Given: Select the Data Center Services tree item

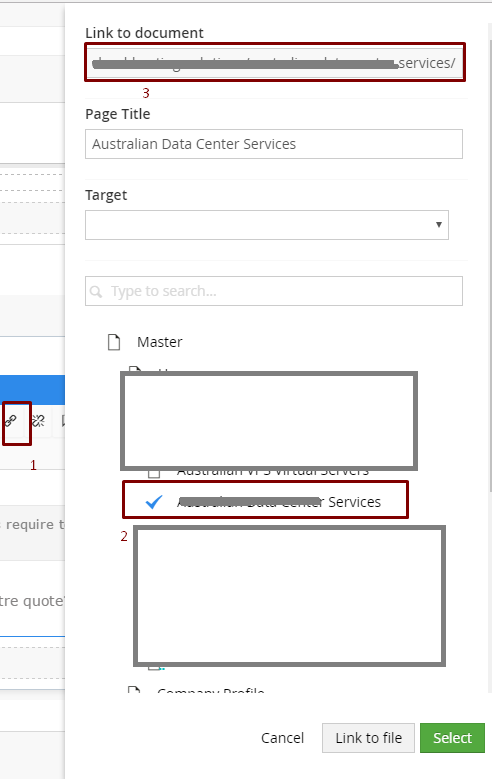Looking at the screenshot, I should click(x=279, y=502).
